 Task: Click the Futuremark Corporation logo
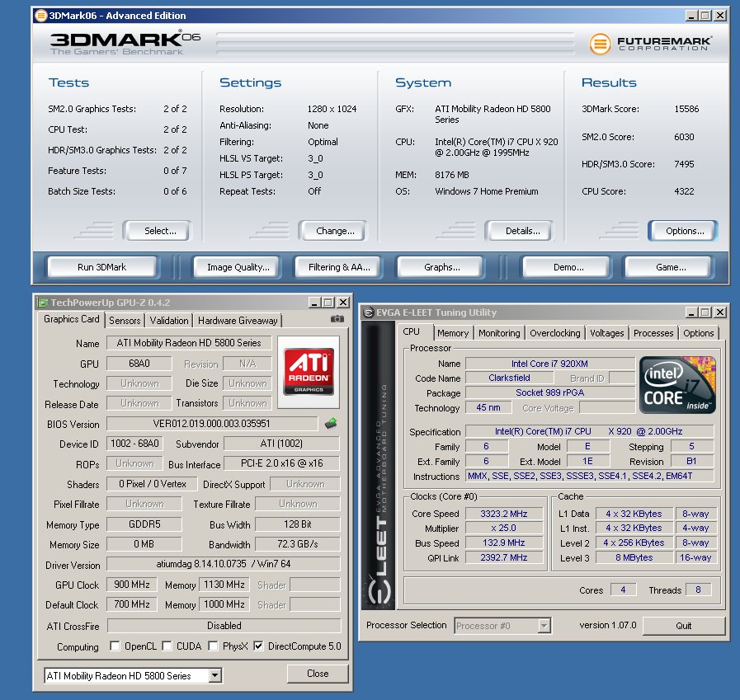tap(651, 44)
